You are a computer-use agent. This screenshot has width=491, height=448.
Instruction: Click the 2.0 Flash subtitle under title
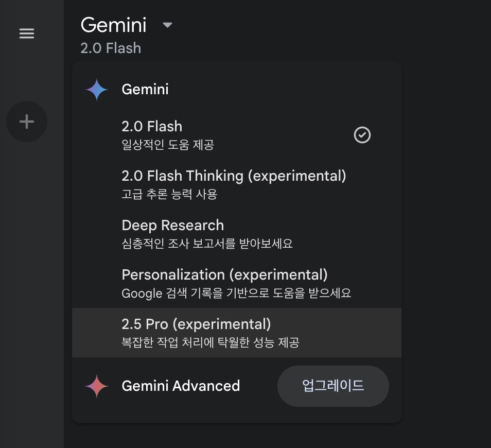pyautogui.click(x=111, y=48)
